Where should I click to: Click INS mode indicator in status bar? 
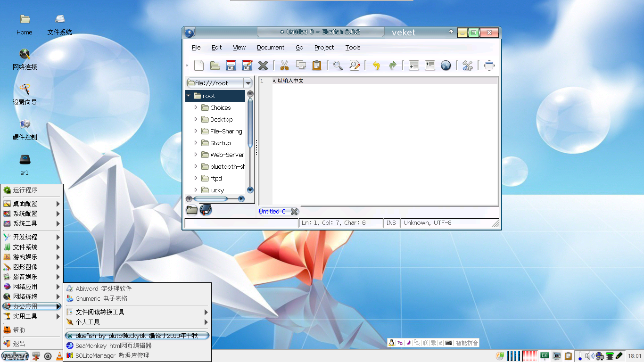point(391,222)
